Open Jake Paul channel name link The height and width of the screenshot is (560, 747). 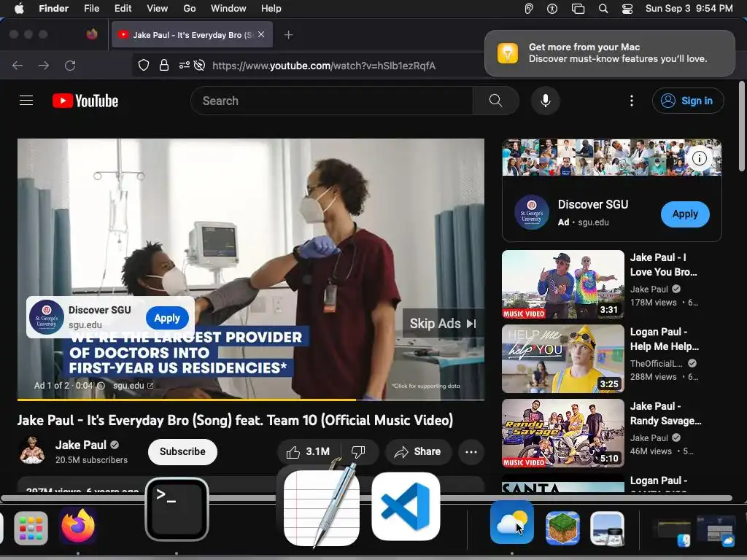click(x=81, y=445)
